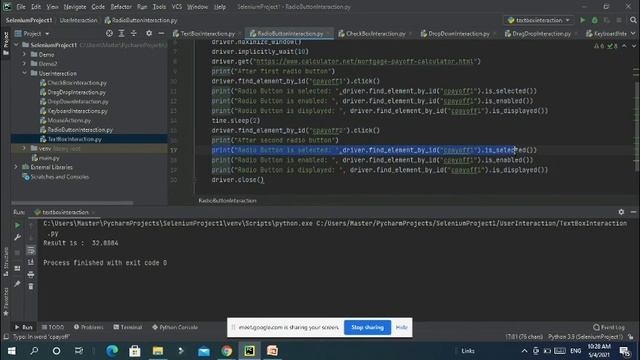
Task: Collapse the UserInteraction folder
Action: (24, 73)
